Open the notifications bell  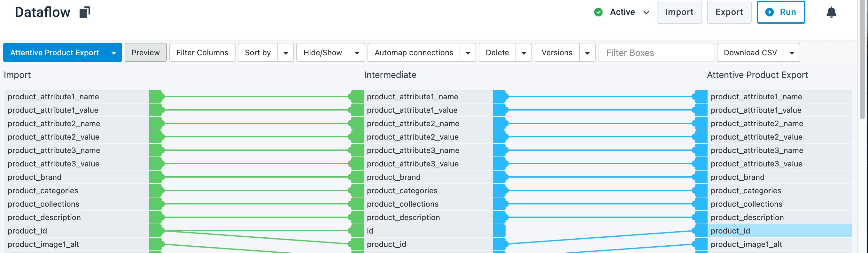831,12
